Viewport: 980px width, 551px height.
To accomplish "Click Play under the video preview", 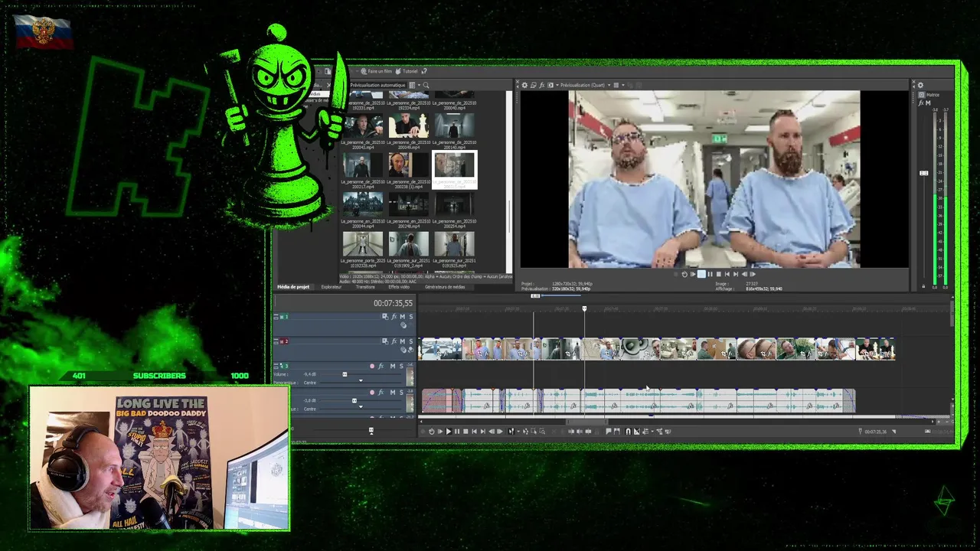I will coord(701,273).
